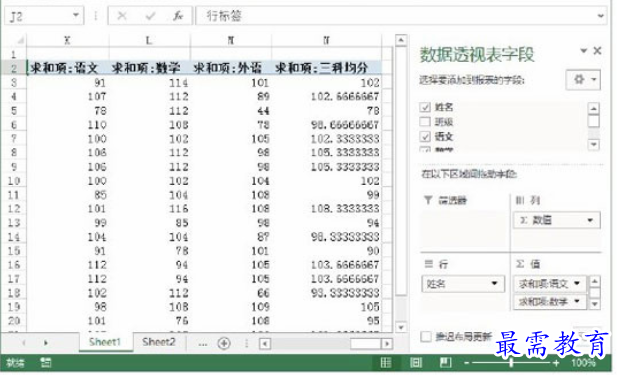Click worksheet vertical scrollbar up arrow
617x375 pixels.
tap(401, 40)
